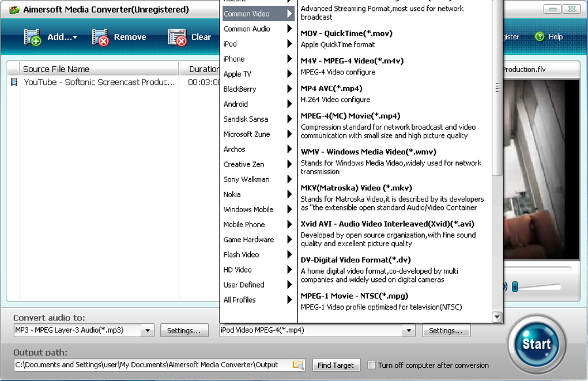Screen dimensions: 588x381
Task: Open the MP3 audio format dropdown
Action: pos(148,330)
